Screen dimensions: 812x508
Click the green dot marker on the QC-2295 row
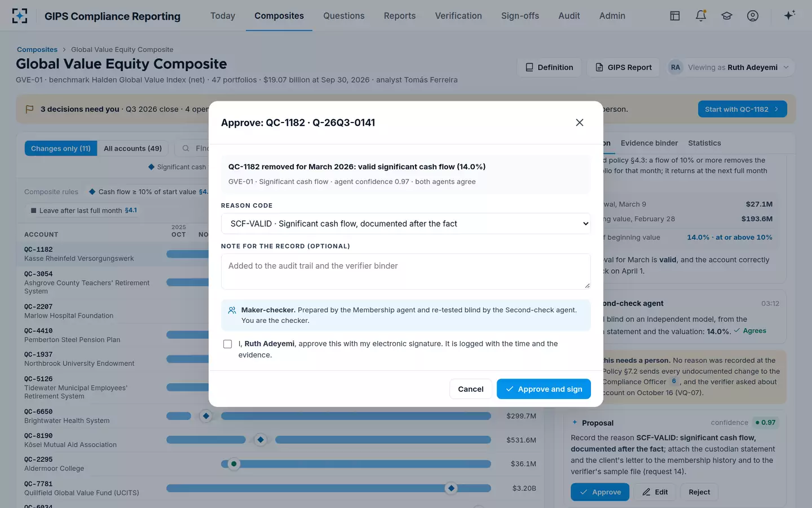click(x=233, y=464)
